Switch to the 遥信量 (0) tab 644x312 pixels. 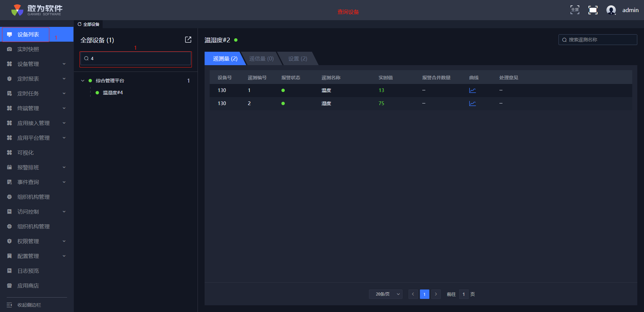[x=261, y=59]
